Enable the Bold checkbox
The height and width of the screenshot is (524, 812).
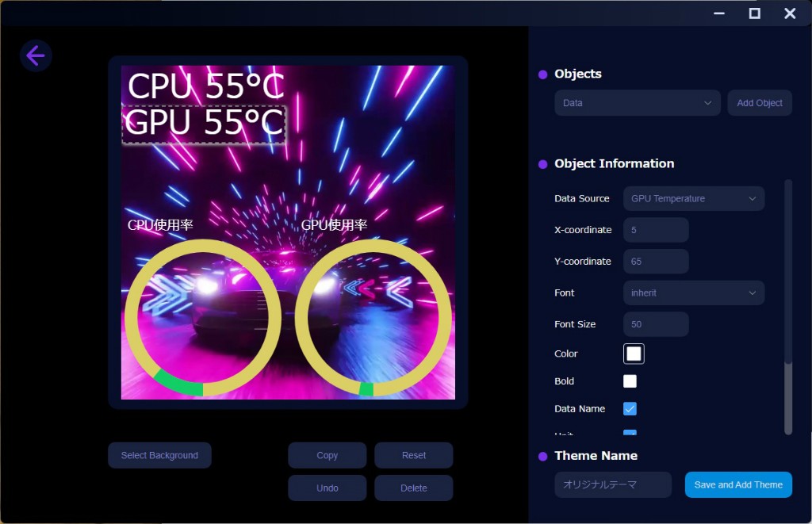point(630,381)
